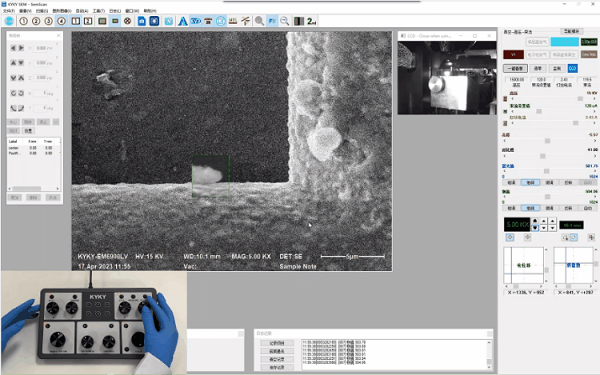This screenshot has height=375, width=600.
Task: Select scan speed preset 3
Action: pos(49,21)
